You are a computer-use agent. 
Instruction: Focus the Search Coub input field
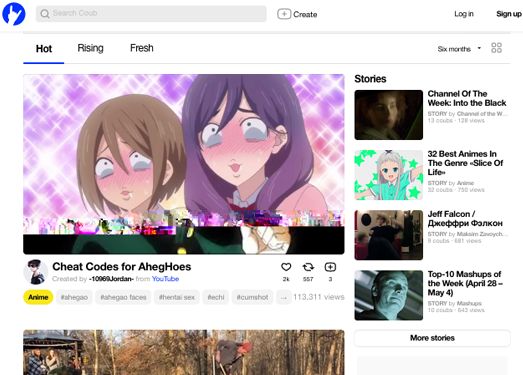point(151,14)
